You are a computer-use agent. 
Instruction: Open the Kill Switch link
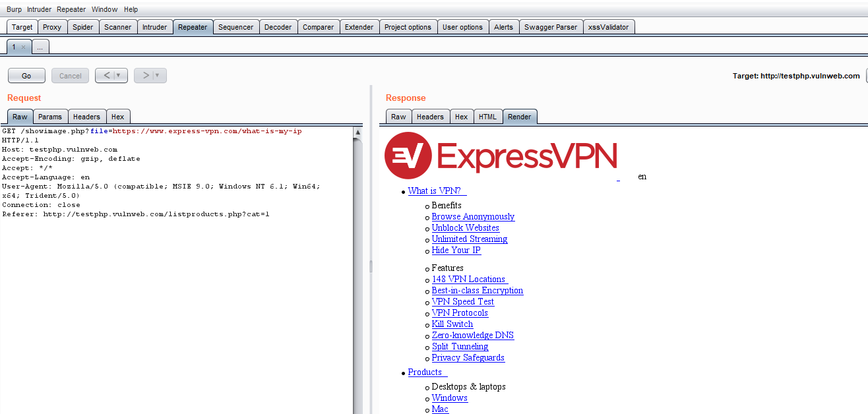(x=452, y=324)
